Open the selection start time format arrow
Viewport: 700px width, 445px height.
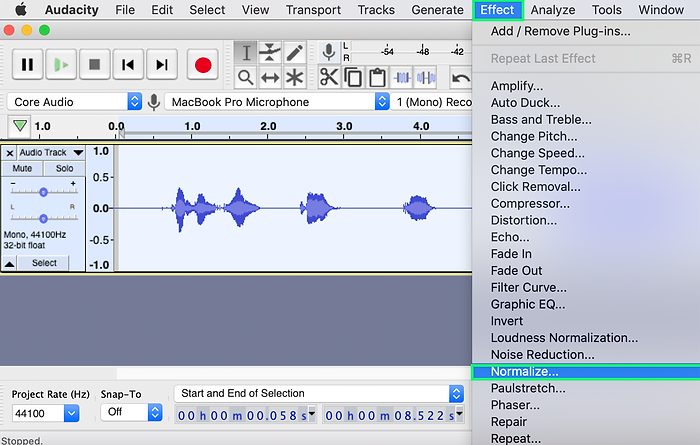pos(312,414)
